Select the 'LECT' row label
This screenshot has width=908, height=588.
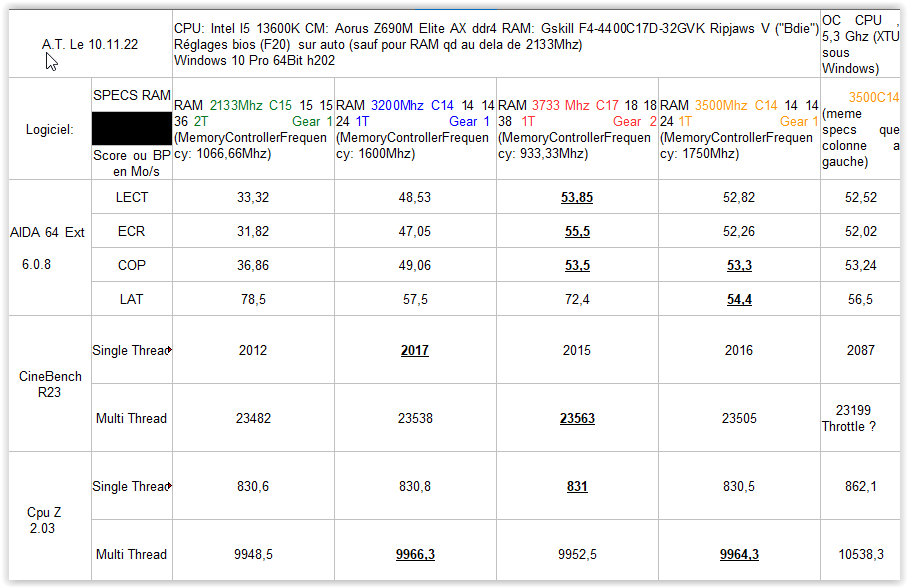[x=132, y=197]
